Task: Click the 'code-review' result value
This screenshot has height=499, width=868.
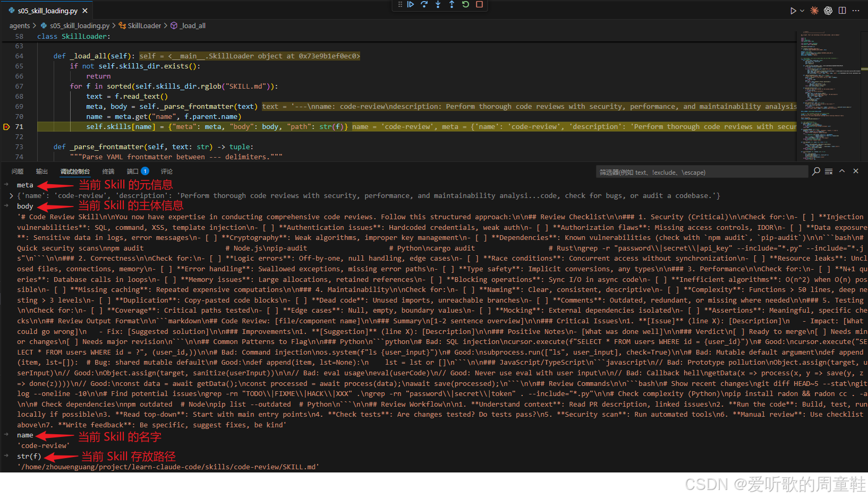Action: click(x=43, y=446)
